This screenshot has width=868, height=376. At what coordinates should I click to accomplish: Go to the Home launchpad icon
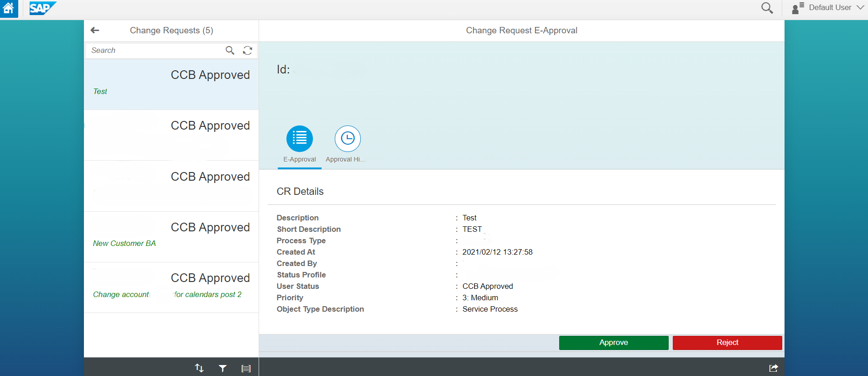(9, 8)
